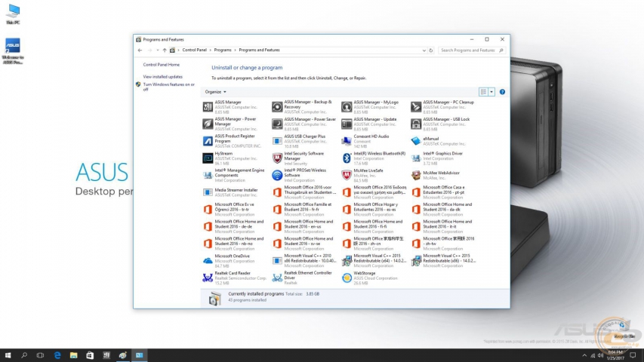The height and width of the screenshot is (362, 644).
Task: Open the Organize dropdown menu
Action: pyautogui.click(x=216, y=91)
